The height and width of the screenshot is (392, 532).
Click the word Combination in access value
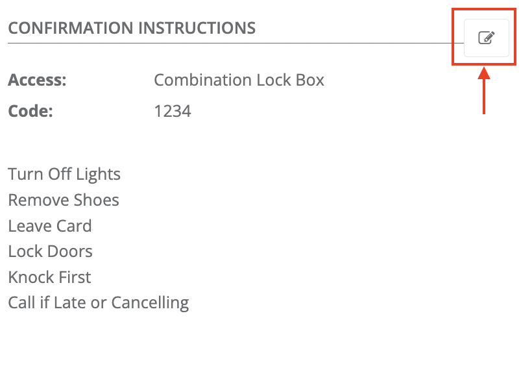[203, 80]
